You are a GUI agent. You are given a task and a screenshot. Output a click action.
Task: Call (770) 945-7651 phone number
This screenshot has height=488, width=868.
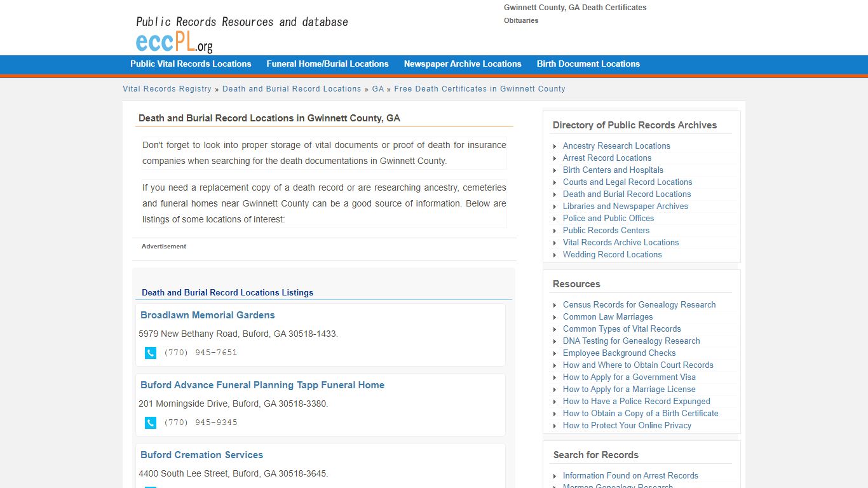pyautogui.click(x=201, y=353)
